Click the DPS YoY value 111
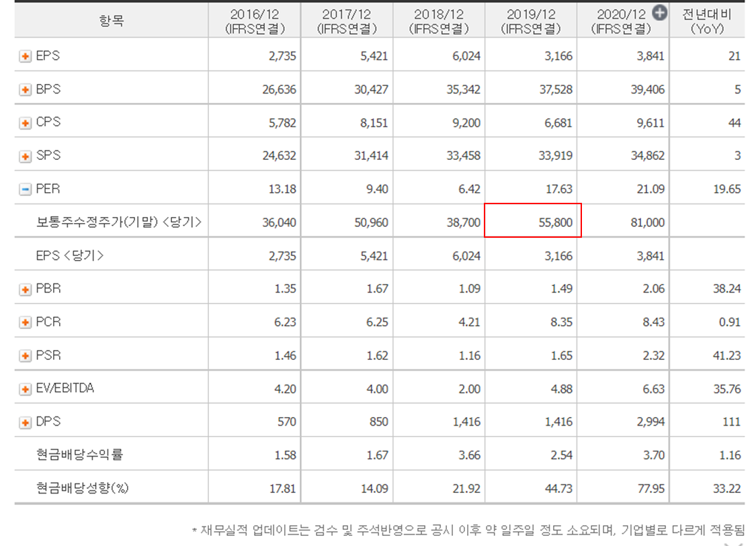Screen dimensions: 756x546 (x=731, y=422)
